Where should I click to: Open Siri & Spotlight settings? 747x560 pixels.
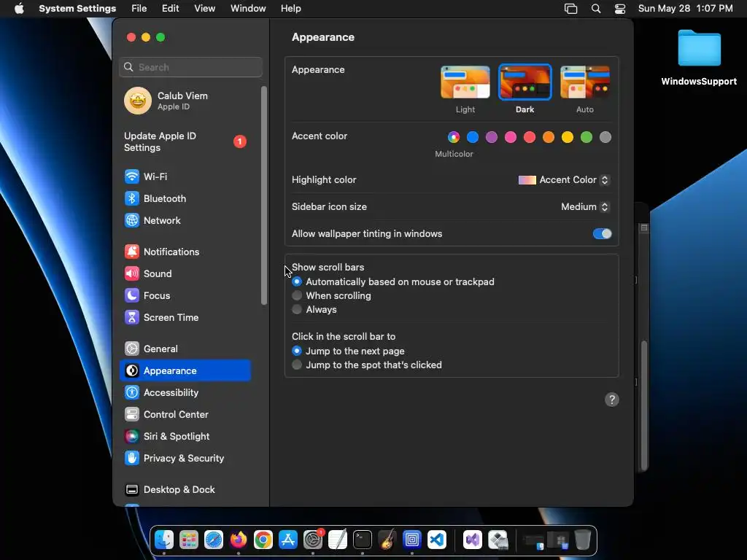tap(185, 437)
